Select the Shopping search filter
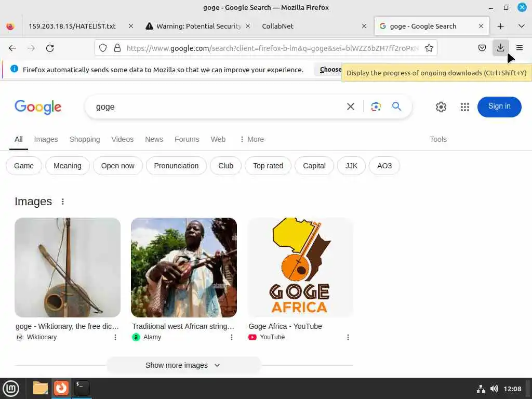 [x=85, y=139]
